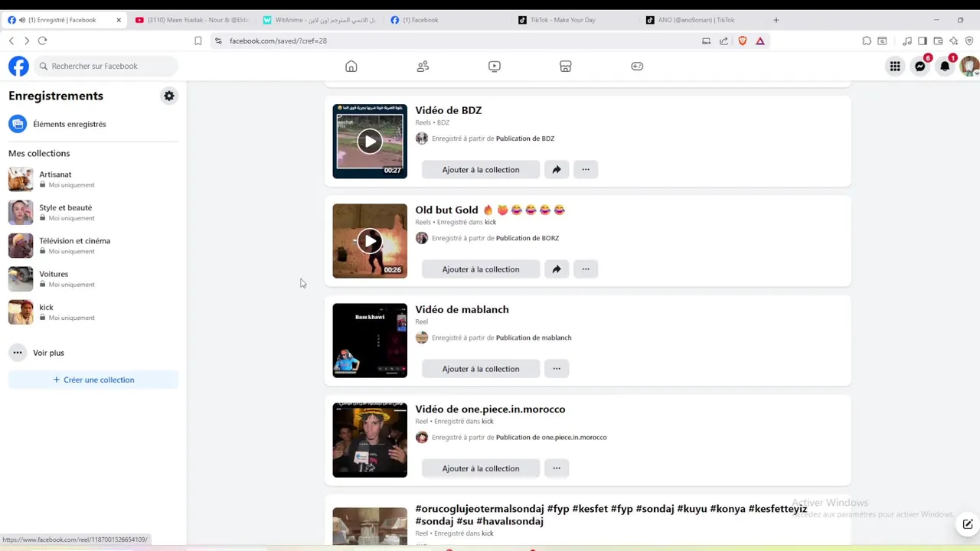The width and height of the screenshot is (980, 551).
Task: Open more options for Vidéo de mablanch
Action: click(557, 369)
